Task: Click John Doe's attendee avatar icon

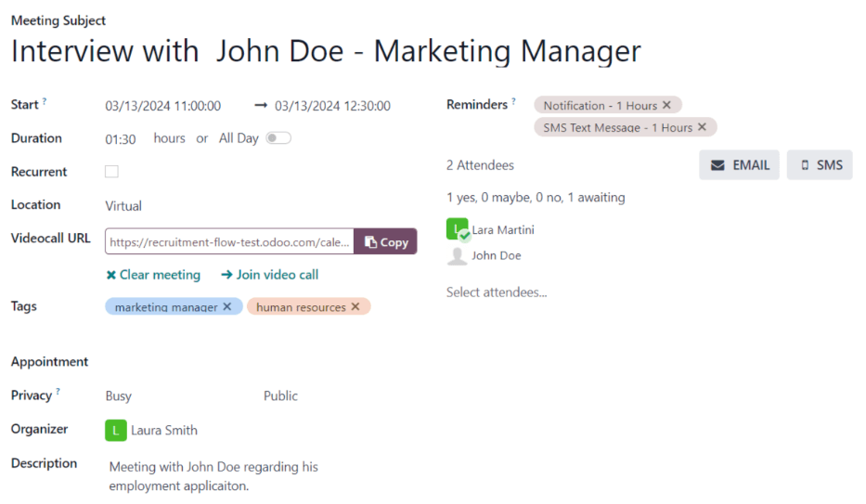Action: pos(458,256)
